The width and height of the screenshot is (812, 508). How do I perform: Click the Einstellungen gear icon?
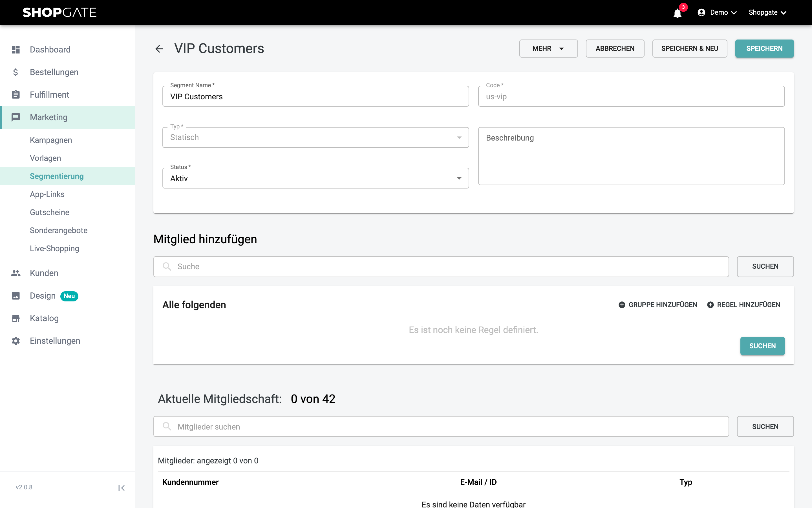click(x=16, y=340)
